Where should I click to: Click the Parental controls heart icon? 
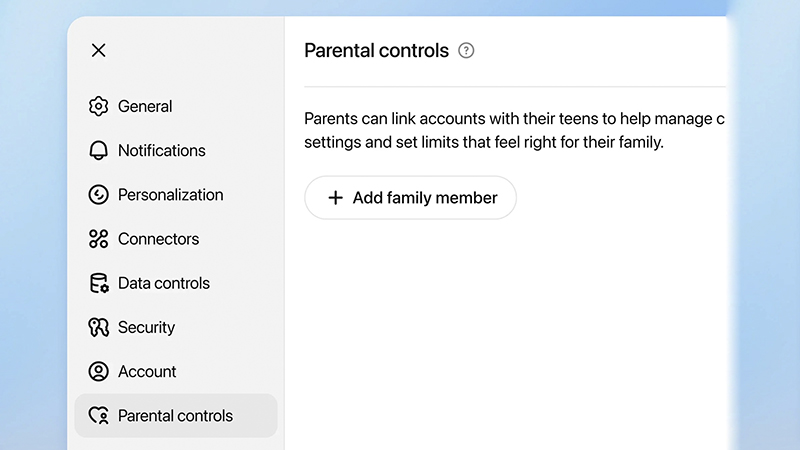point(98,415)
